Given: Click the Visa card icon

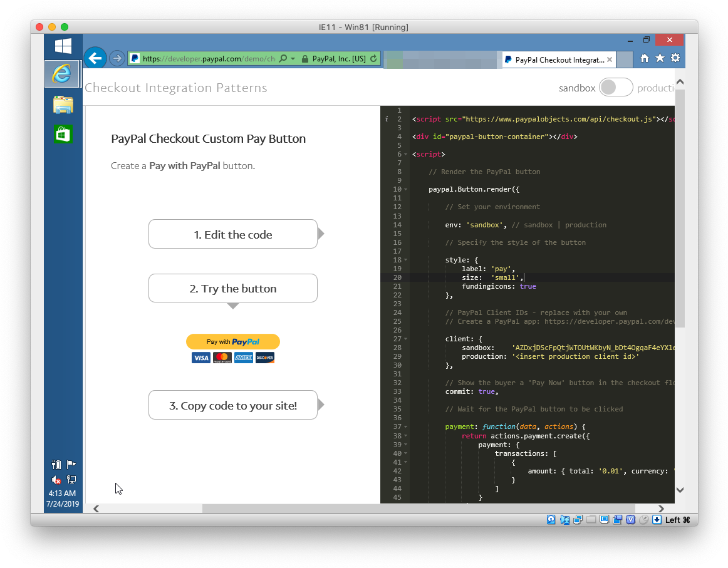Looking at the screenshot, I should [x=201, y=358].
